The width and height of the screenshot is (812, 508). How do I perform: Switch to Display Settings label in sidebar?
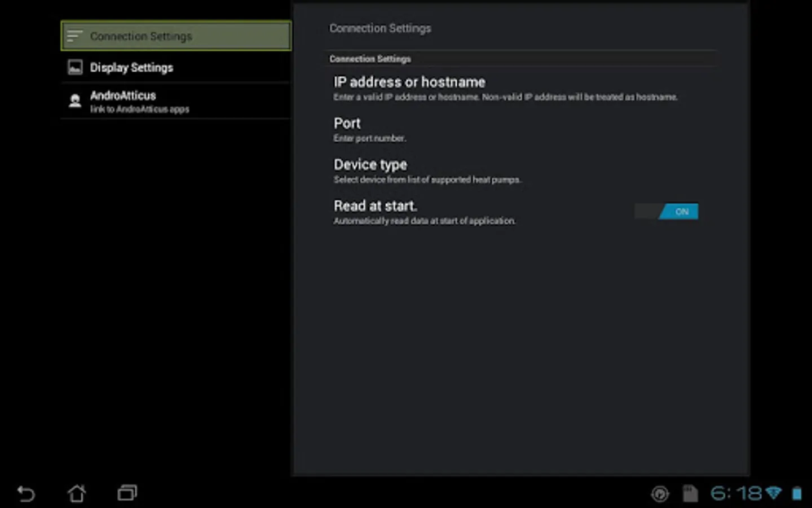point(131,68)
